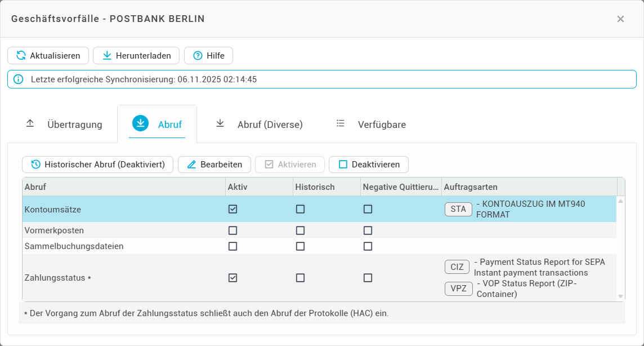Click the Historischer Abruf clock icon
Viewport: 644px width, 346px height.
pos(35,165)
